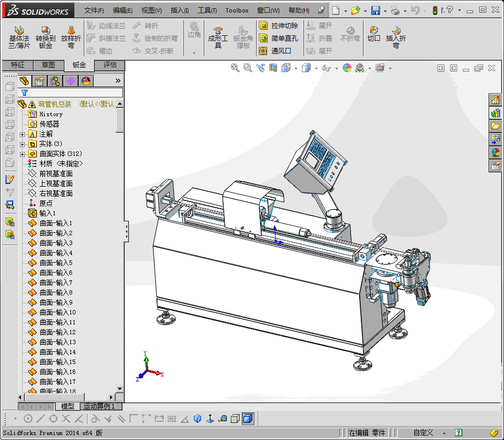
Task: Open the 帮助(H) Help menu
Action: pos(299,10)
